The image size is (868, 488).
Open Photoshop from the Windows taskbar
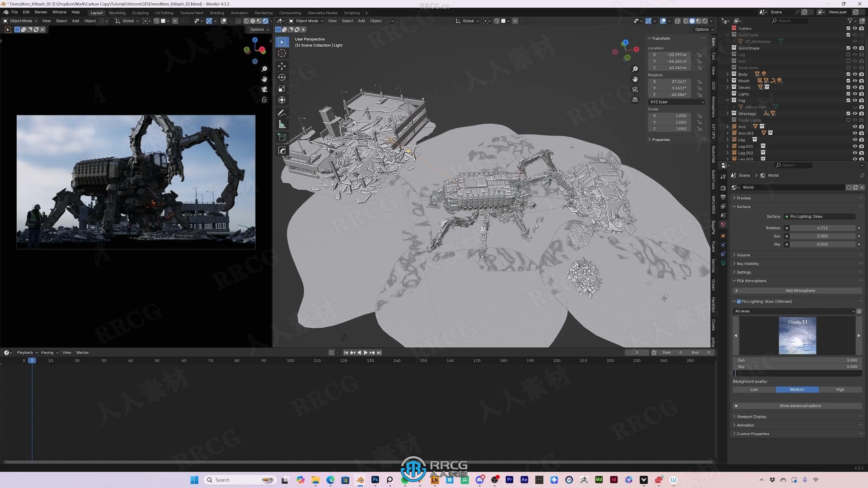375,480
